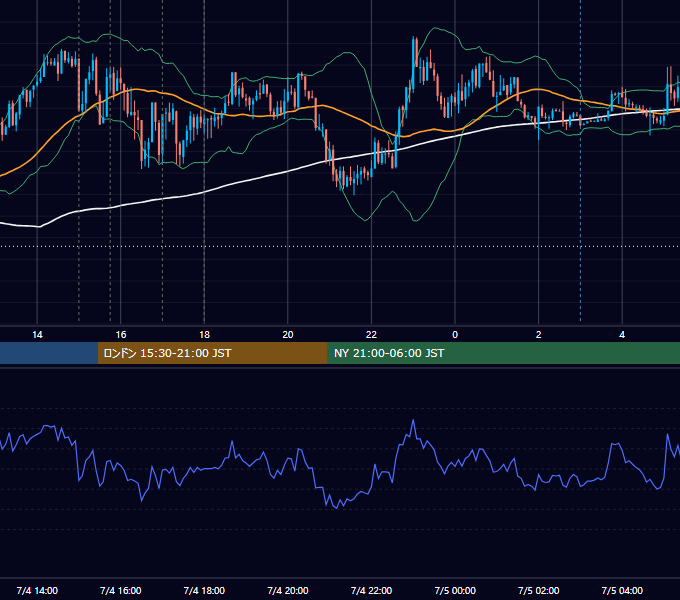Click the 7/4 14:00 time label

click(37, 590)
